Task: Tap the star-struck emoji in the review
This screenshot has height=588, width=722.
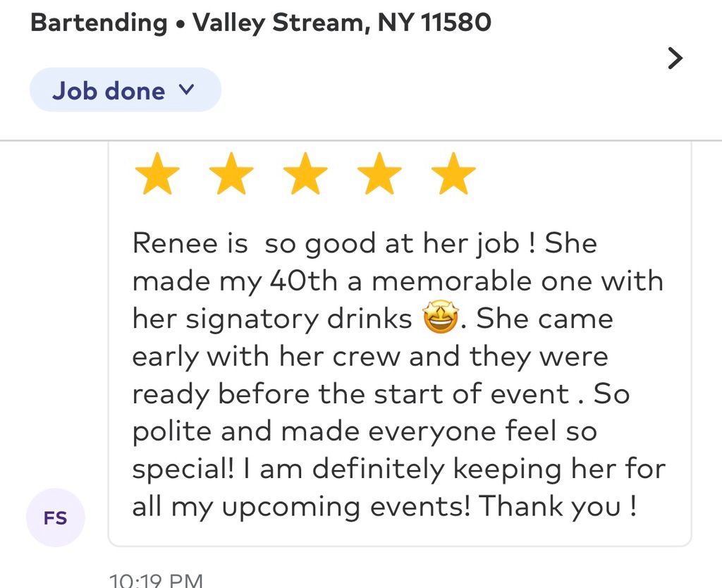Action: (441, 317)
